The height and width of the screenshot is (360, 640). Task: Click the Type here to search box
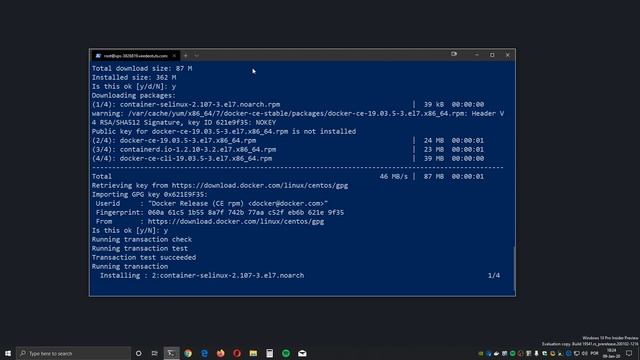point(73,353)
